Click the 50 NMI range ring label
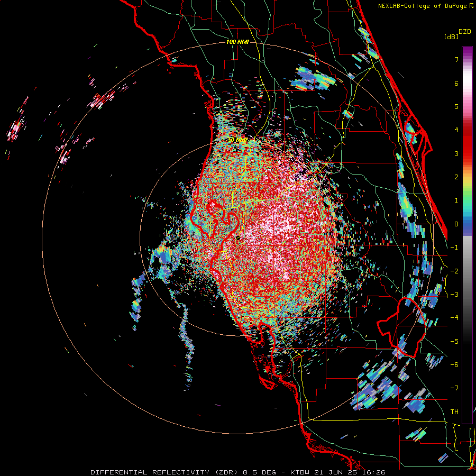The height and width of the screenshot is (476, 476). tap(237, 140)
